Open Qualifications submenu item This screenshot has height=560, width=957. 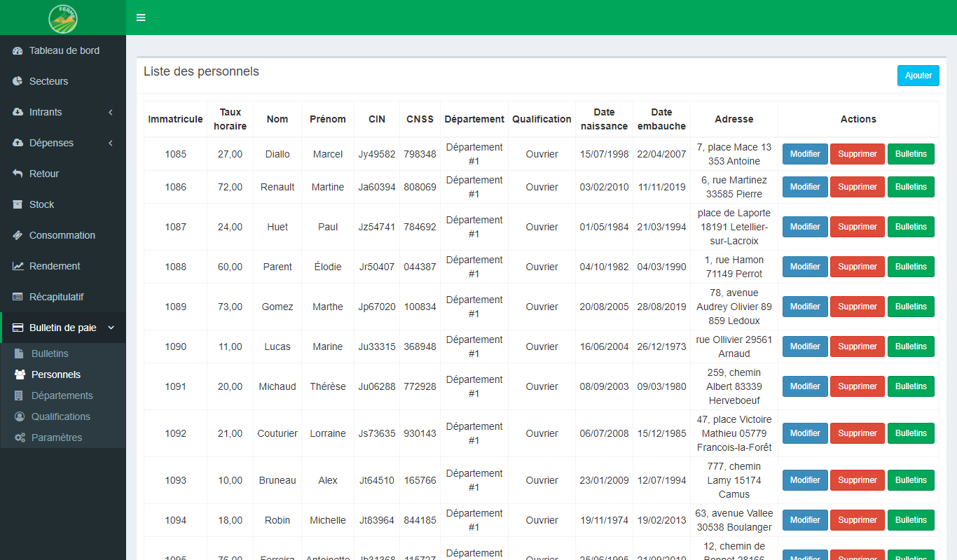(60, 416)
